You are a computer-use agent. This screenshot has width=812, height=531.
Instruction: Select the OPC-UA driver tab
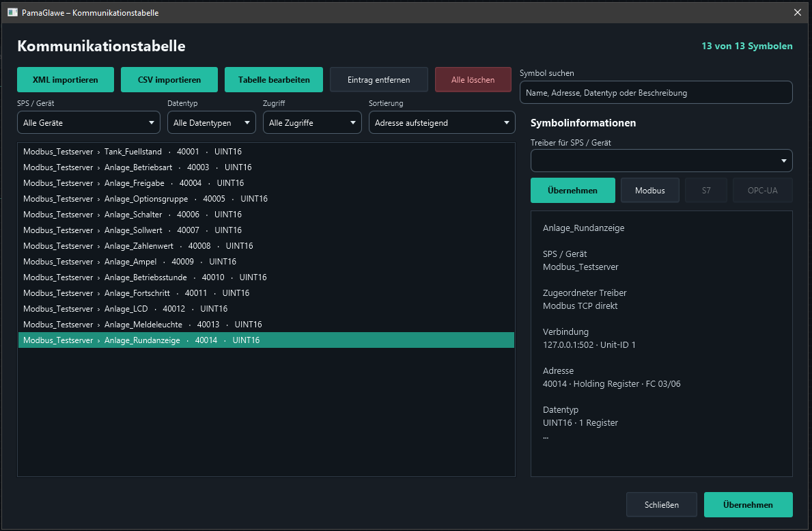point(762,191)
